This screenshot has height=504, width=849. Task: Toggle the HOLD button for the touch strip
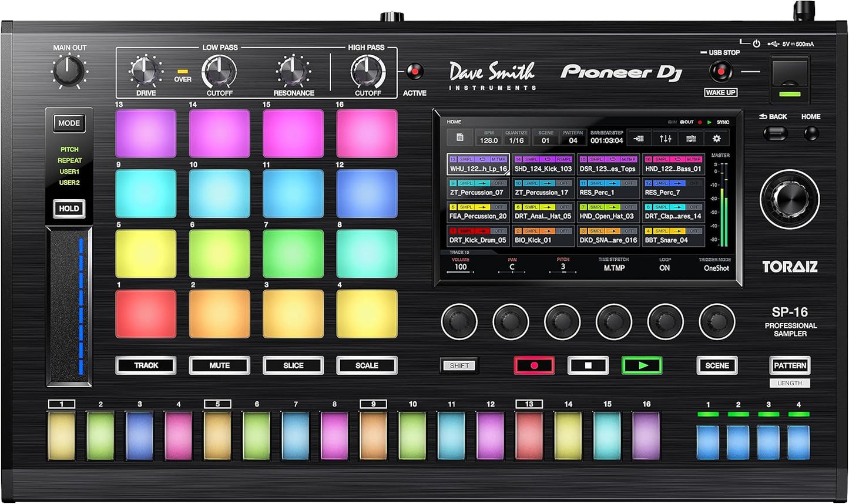[69, 209]
